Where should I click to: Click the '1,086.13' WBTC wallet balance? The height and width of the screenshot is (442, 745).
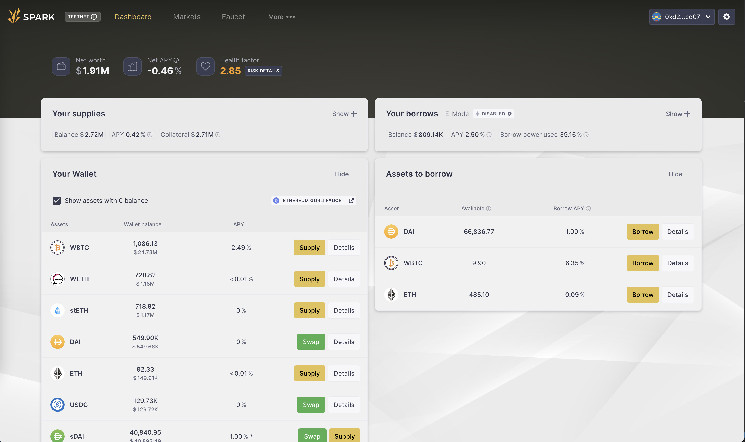145,243
